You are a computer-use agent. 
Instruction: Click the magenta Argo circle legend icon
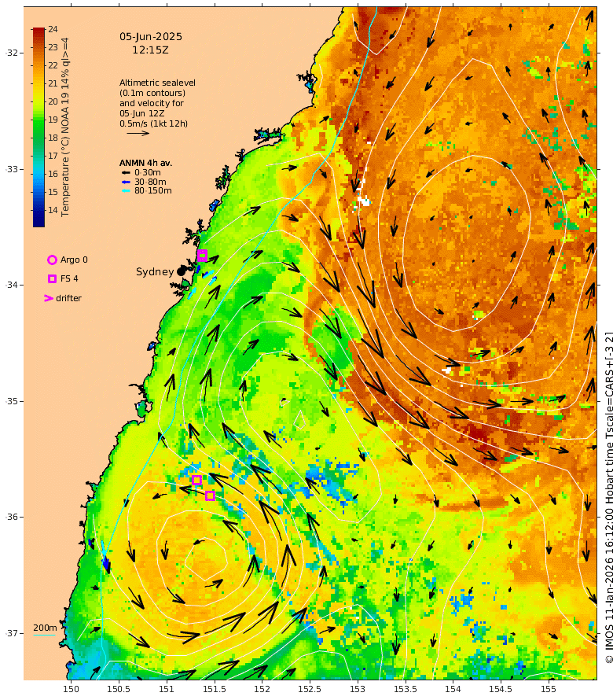coord(52,260)
